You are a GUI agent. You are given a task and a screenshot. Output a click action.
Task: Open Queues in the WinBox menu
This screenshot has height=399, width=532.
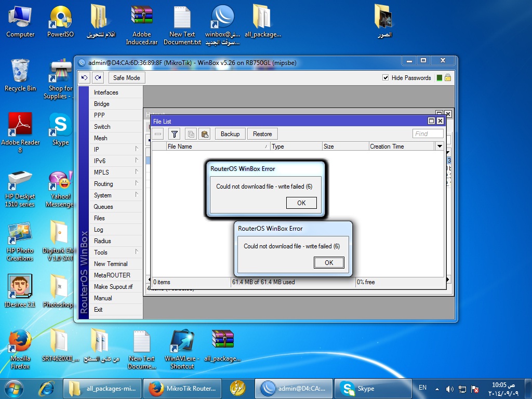pos(116,207)
